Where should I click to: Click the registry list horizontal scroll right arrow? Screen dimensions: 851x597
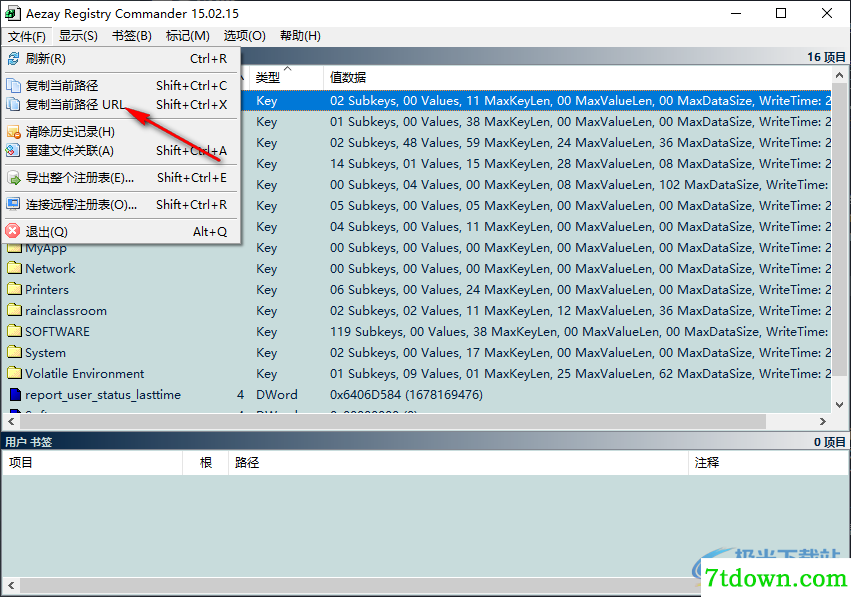tap(823, 421)
